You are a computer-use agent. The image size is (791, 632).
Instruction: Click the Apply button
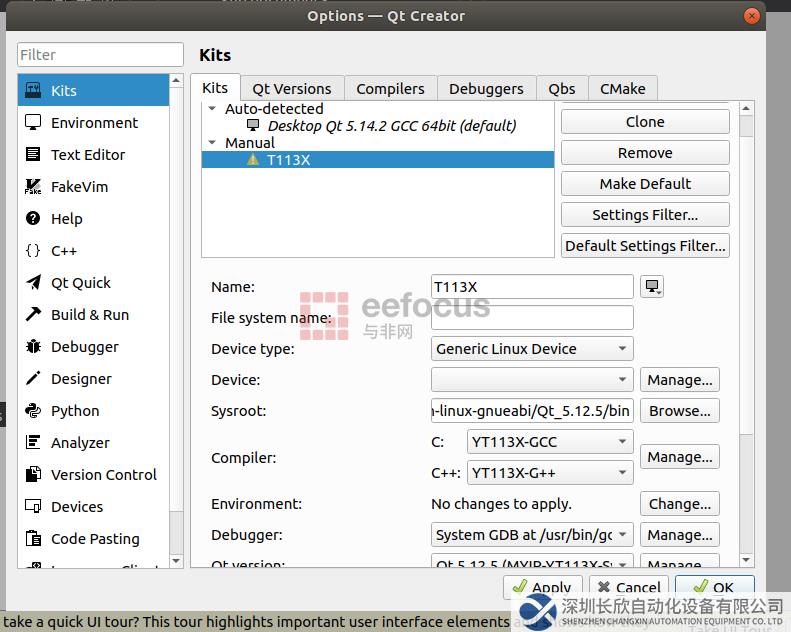pos(543,587)
